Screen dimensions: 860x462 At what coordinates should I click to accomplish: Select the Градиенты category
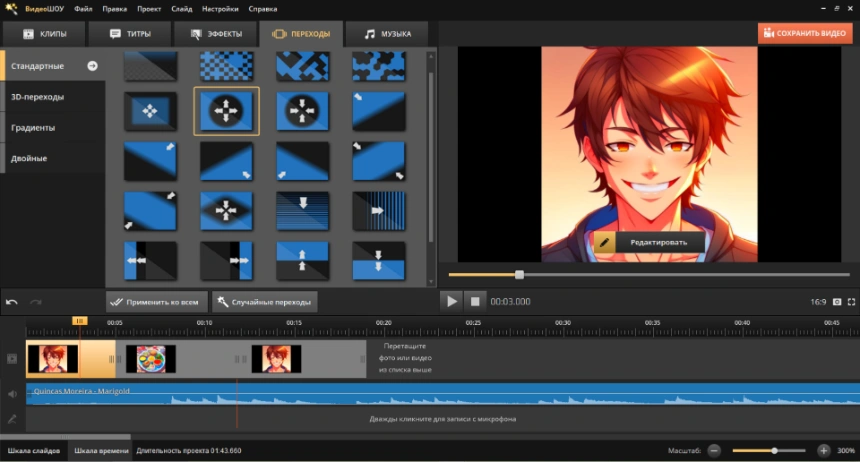pos(53,127)
